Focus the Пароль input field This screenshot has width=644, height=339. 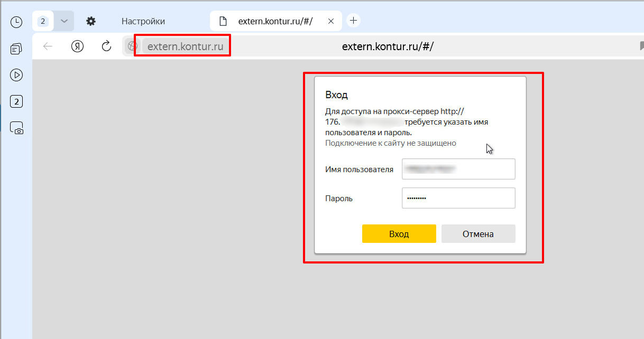pos(458,198)
